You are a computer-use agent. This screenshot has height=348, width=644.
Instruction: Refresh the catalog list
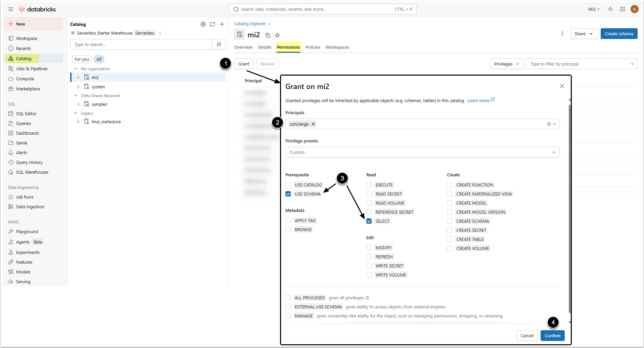tap(213, 24)
